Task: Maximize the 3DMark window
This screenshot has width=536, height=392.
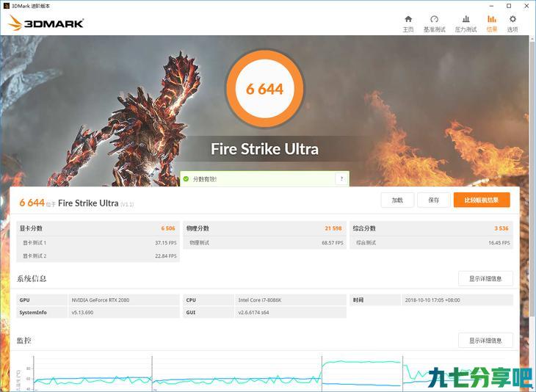Action: (x=509, y=6)
